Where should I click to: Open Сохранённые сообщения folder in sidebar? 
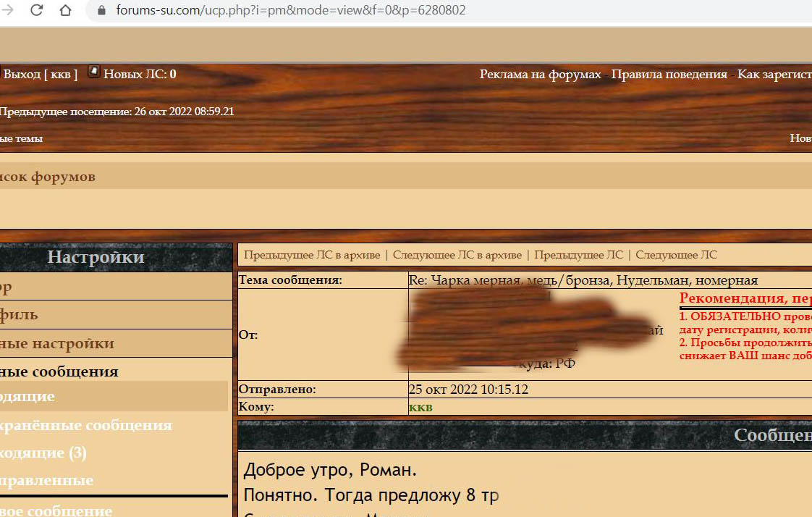coord(85,425)
